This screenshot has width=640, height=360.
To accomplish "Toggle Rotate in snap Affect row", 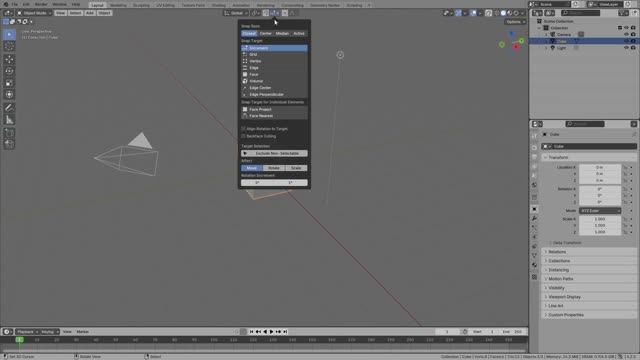I will point(274,168).
